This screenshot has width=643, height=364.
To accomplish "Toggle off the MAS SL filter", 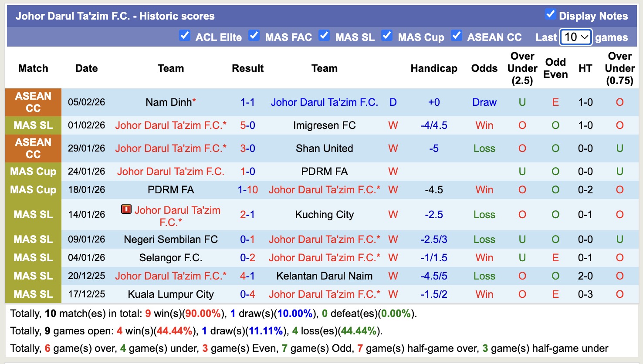I will [x=325, y=36].
